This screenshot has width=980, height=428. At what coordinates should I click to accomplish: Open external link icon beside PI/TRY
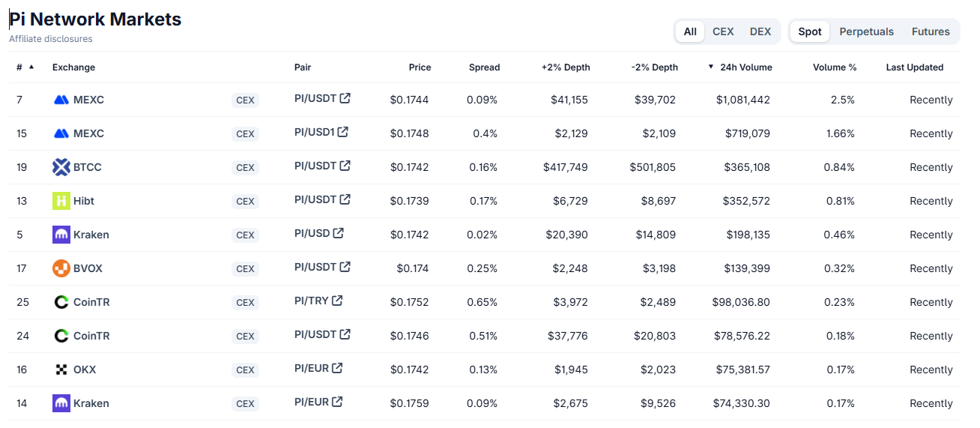coord(337,301)
